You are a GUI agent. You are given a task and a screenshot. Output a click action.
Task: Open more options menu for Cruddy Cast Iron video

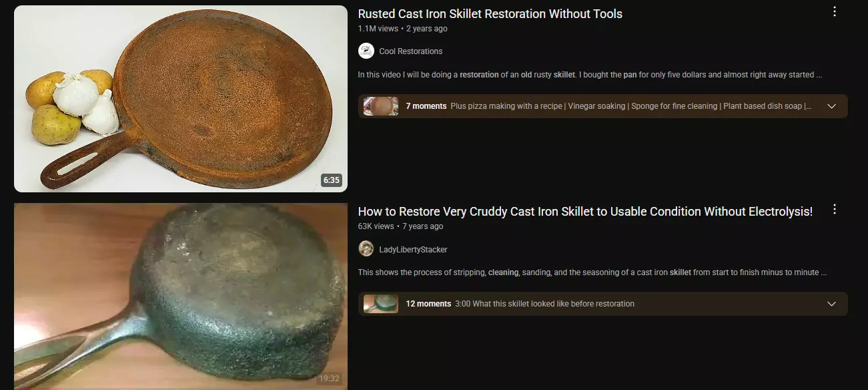click(x=834, y=210)
